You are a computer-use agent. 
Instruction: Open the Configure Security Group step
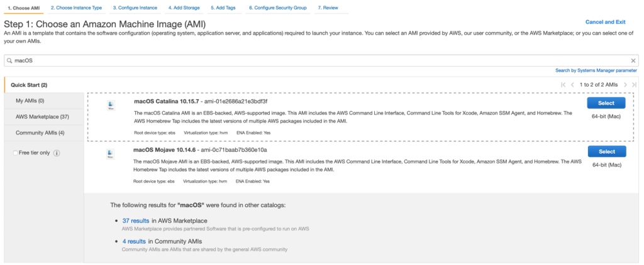tap(277, 8)
